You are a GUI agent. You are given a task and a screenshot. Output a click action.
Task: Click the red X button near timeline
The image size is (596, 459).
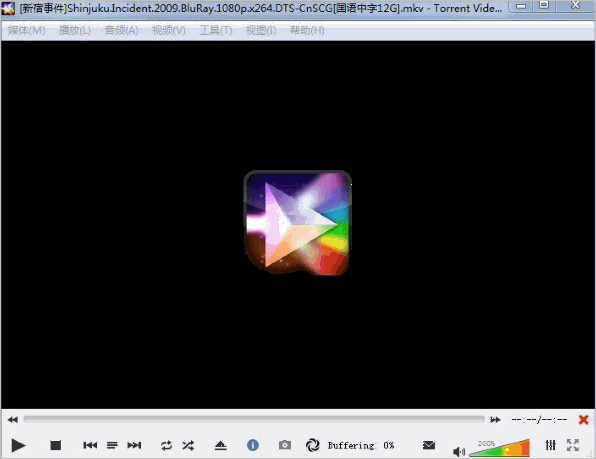click(x=583, y=419)
